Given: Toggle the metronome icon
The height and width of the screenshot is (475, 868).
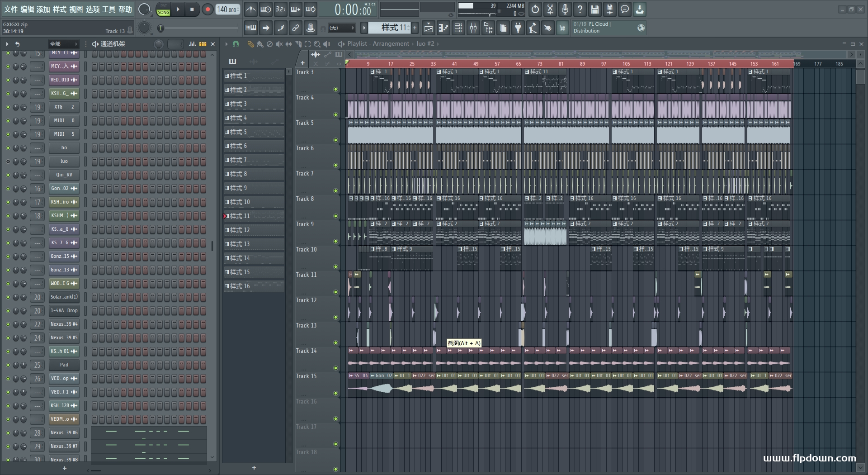Looking at the screenshot, I should coord(251,9).
